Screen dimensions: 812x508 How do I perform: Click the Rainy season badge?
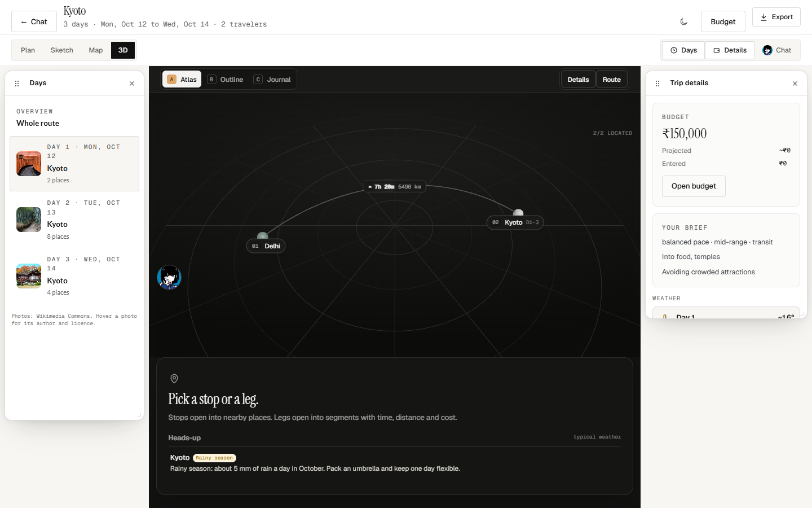click(x=214, y=458)
